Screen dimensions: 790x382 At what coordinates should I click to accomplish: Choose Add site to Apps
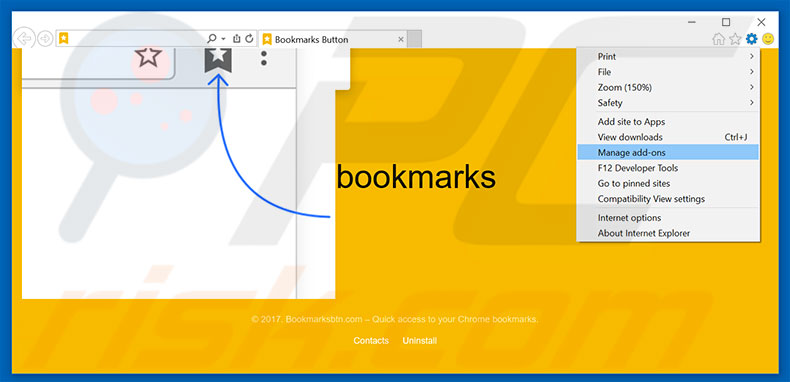pyautogui.click(x=668, y=122)
